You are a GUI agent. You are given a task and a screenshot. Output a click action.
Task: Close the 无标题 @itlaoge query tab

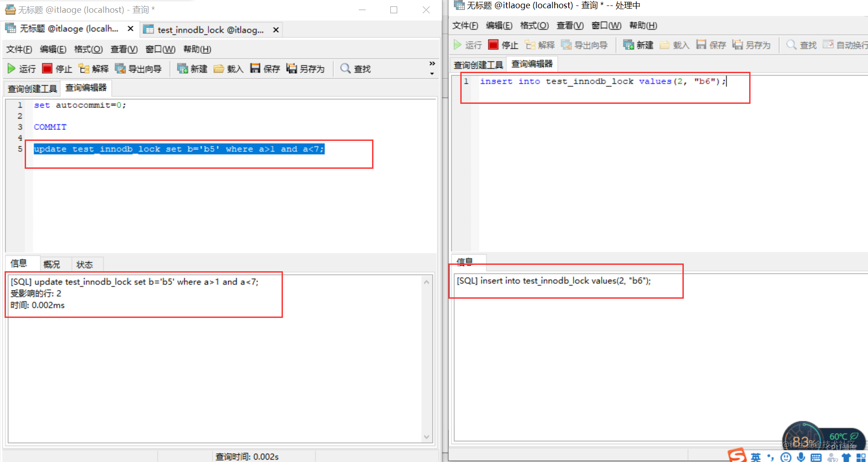point(131,29)
